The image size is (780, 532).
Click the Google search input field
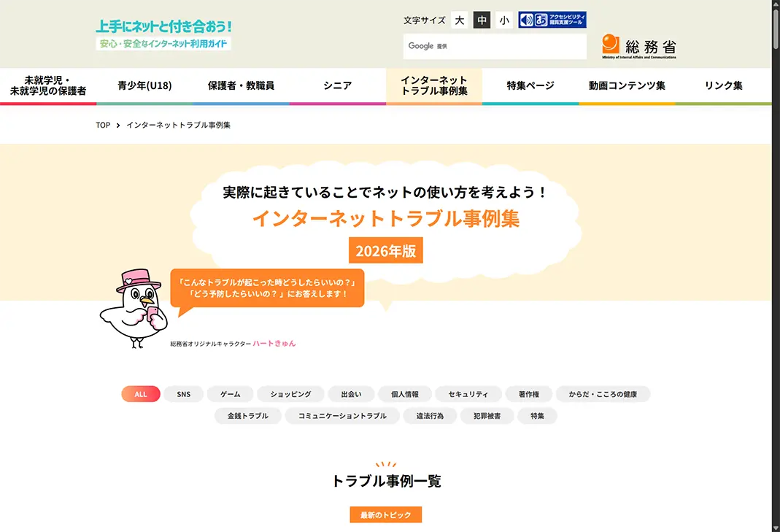495,46
